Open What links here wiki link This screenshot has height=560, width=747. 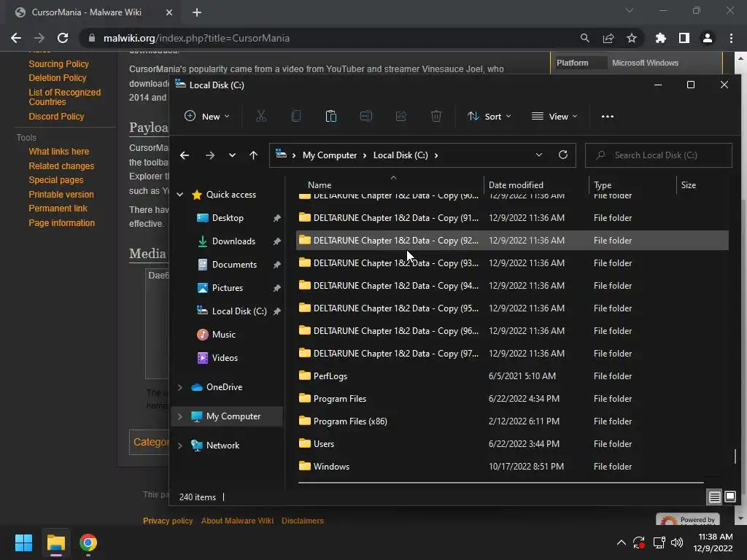point(58,152)
